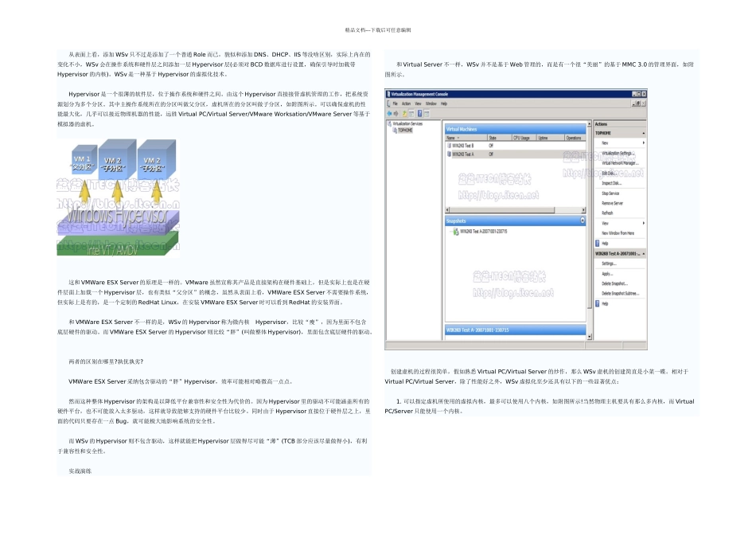Click the CPU Usage column header
This screenshot has width=756, height=535.
click(x=524, y=138)
